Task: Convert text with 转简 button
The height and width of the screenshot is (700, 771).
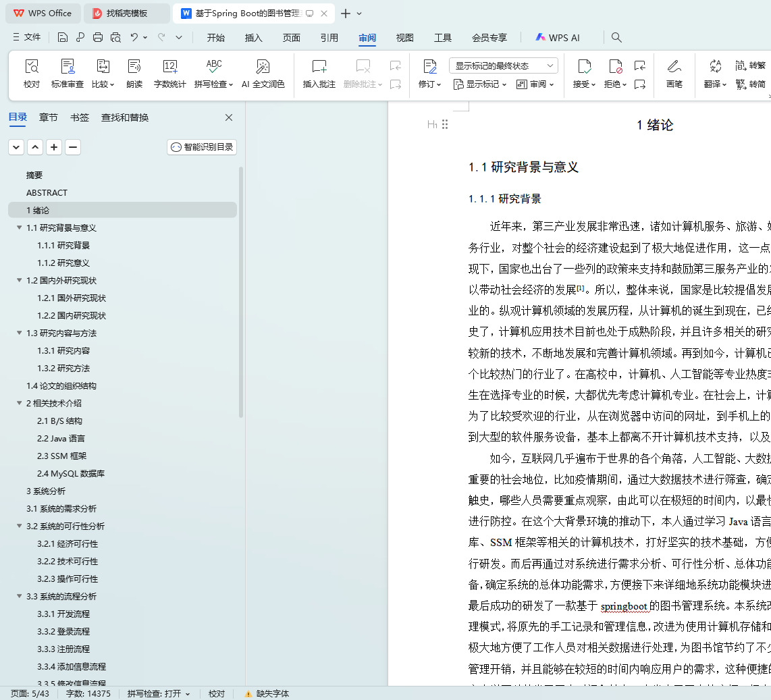Action: pyautogui.click(x=751, y=84)
